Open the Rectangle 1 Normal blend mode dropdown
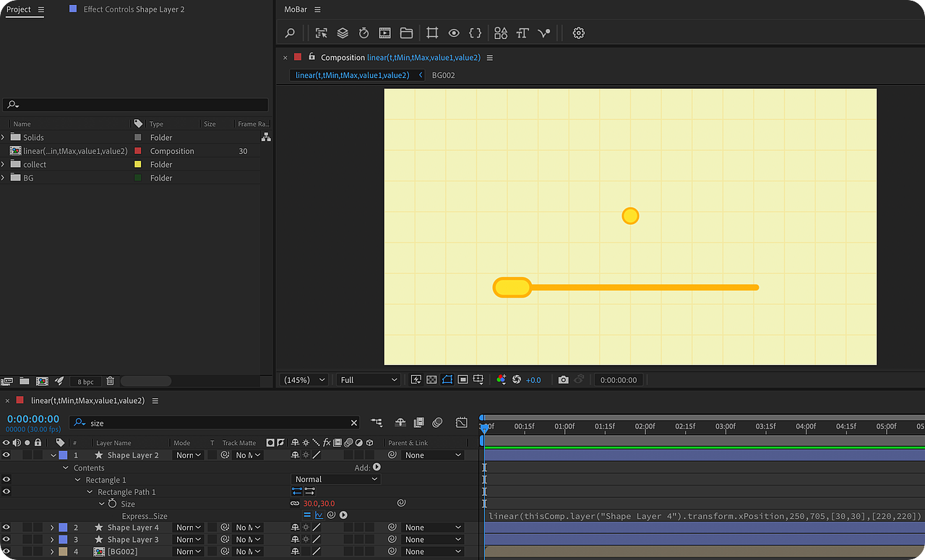 [336, 479]
